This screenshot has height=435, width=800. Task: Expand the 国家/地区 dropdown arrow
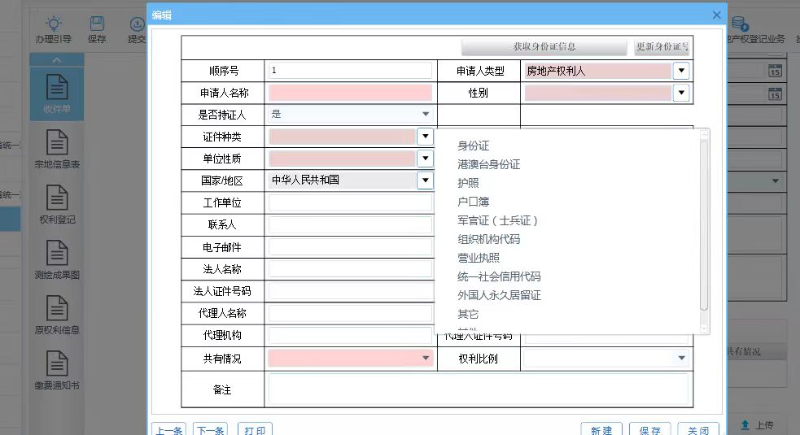425,181
